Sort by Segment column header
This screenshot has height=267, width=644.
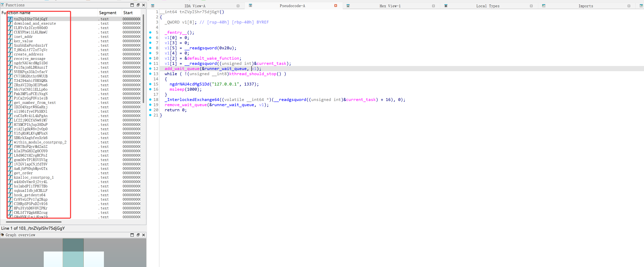[110, 13]
